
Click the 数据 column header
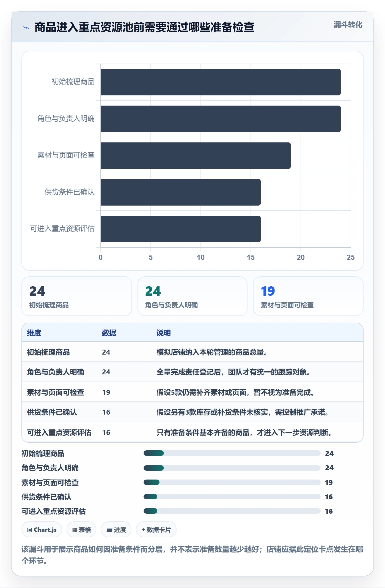109,333
